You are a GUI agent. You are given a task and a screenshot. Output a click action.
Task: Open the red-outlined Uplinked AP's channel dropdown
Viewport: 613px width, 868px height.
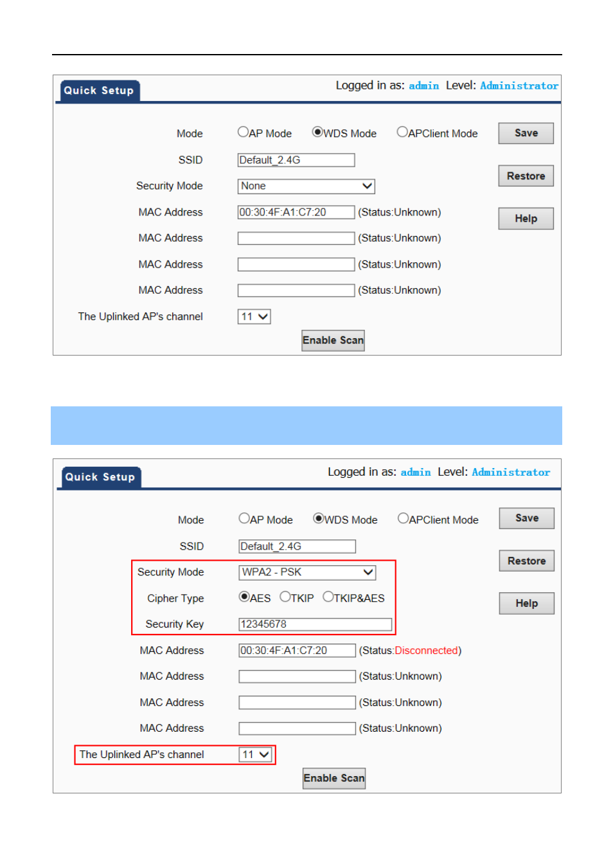[x=256, y=754]
